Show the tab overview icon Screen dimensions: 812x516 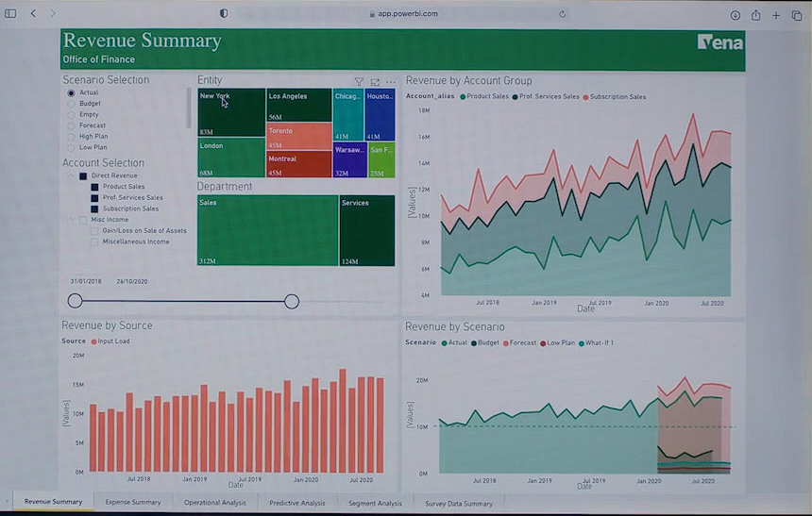797,14
